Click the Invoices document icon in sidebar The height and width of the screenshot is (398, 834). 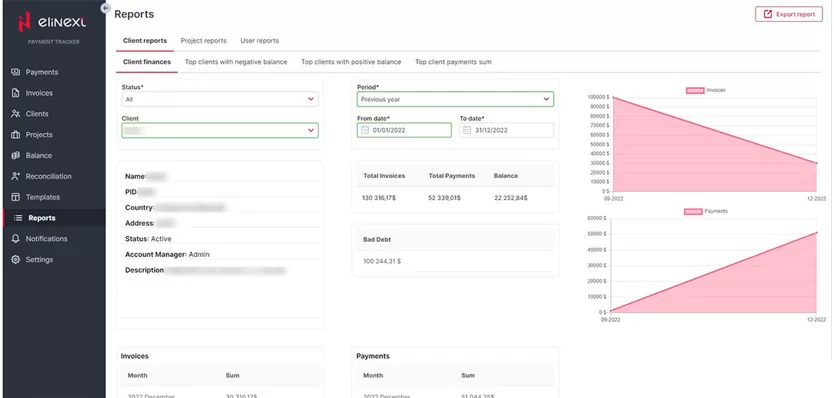pos(15,93)
